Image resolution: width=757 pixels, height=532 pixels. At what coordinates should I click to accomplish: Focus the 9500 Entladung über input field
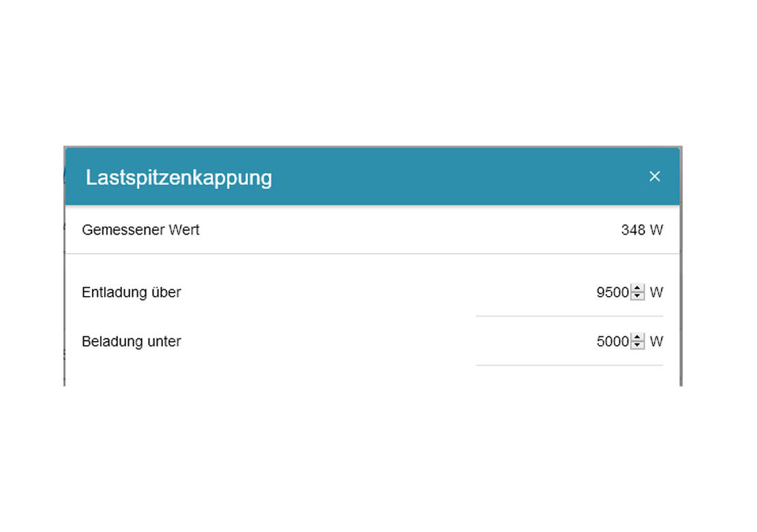(x=612, y=293)
